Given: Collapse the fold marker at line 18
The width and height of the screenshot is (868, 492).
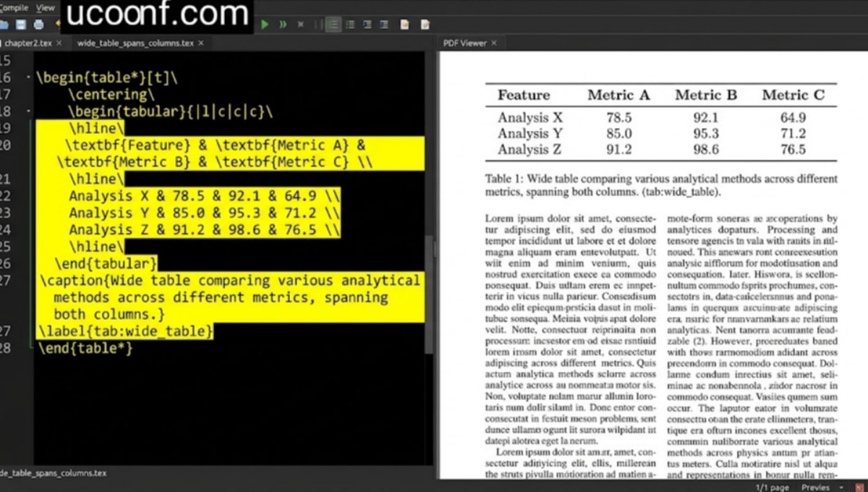Looking at the screenshot, I should coord(27,112).
